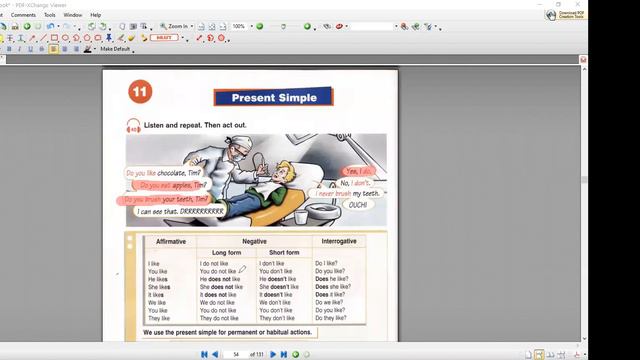Select the Oval annotation tool

pyautogui.click(x=65, y=38)
